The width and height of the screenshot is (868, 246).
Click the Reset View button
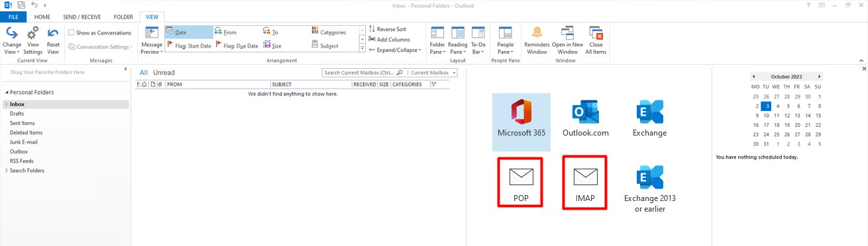[x=53, y=40]
